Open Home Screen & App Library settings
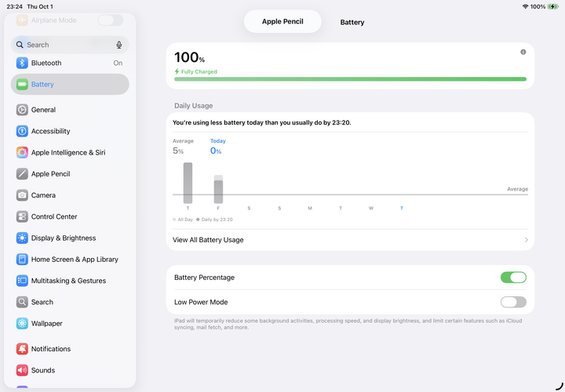565x392 pixels. (70, 260)
